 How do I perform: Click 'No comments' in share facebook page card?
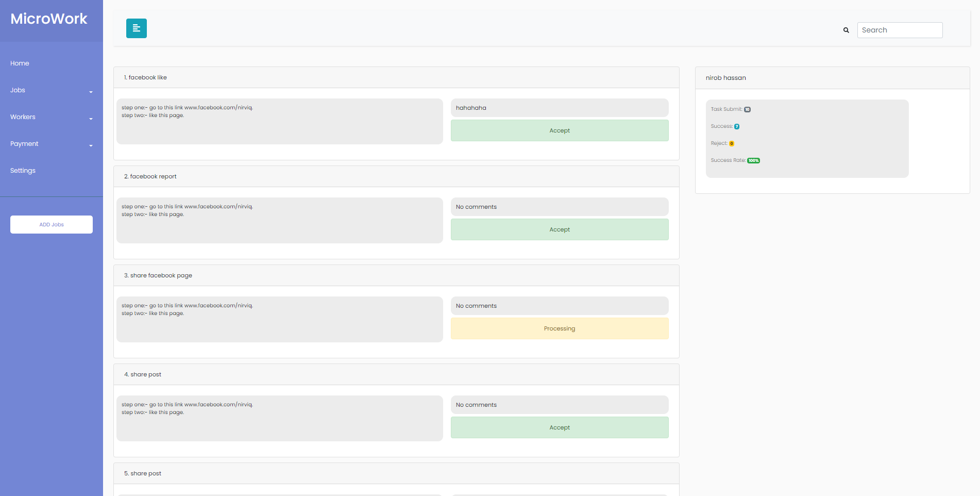[x=560, y=306]
